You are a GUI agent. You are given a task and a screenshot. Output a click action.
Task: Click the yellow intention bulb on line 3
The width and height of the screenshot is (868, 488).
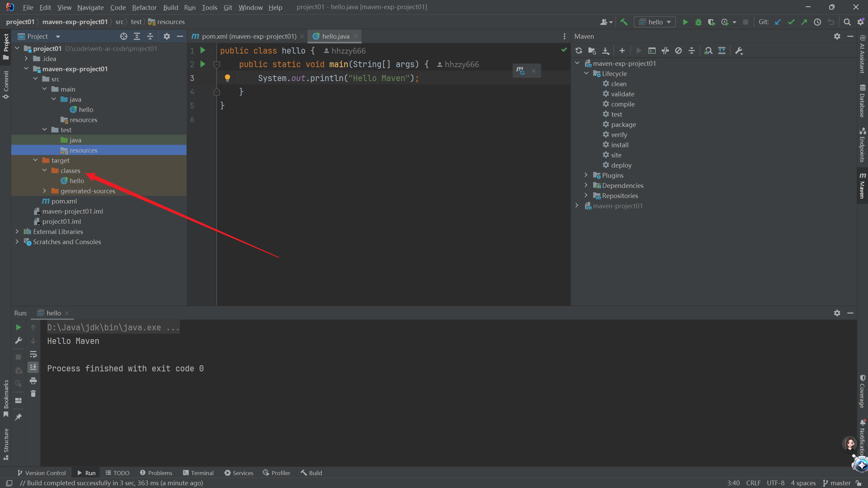pyautogui.click(x=228, y=78)
